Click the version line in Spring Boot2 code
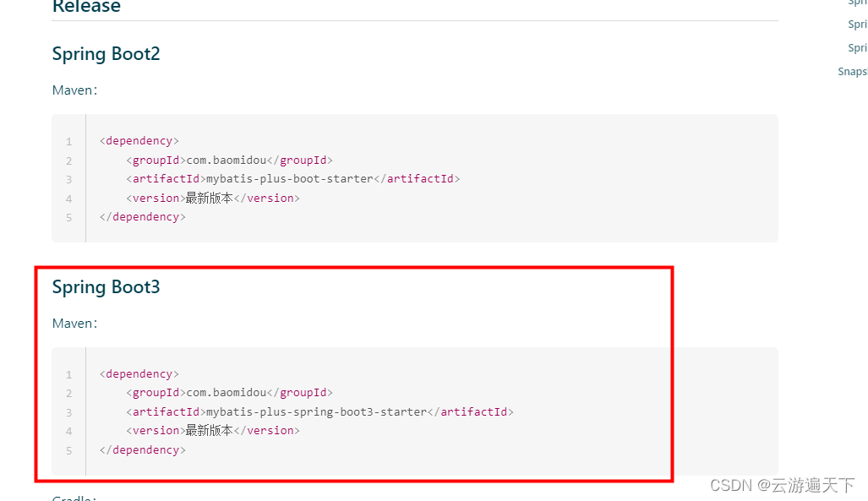The height and width of the screenshot is (501, 868). coord(213,198)
